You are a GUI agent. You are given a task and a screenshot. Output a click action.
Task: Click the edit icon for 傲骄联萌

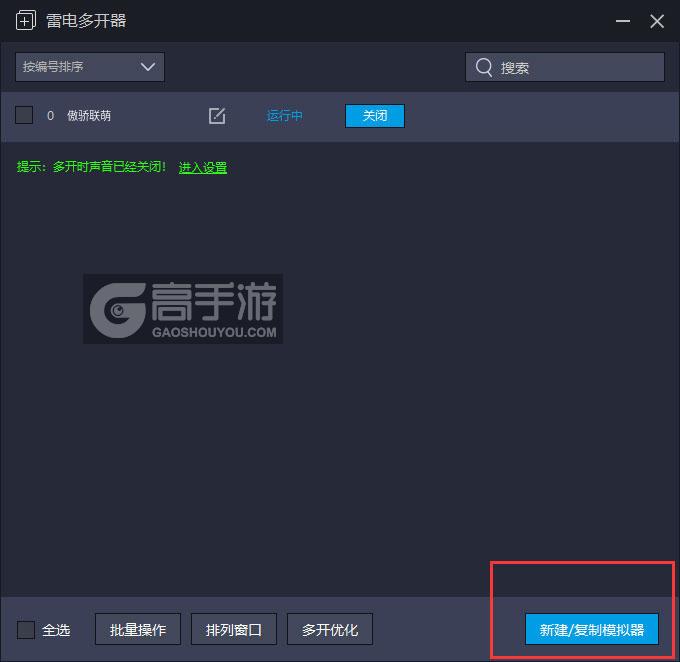[x=217, y=116]
